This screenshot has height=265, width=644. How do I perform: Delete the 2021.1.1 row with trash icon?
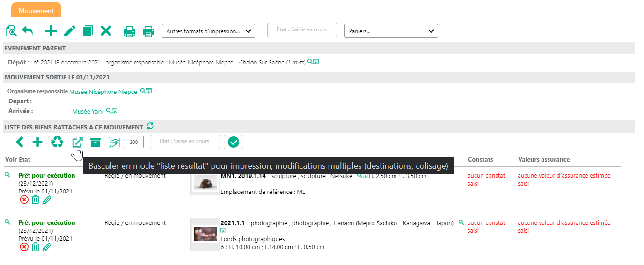(x=36, y=247)
